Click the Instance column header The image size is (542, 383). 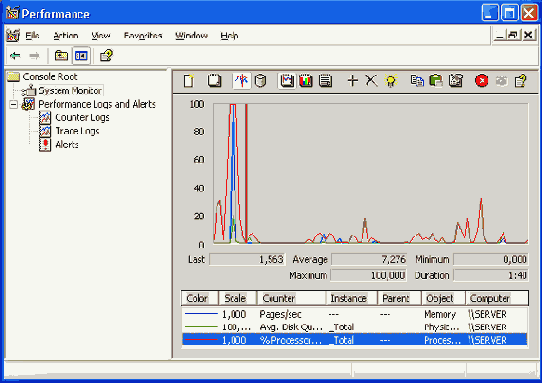(x=352, y=298)
